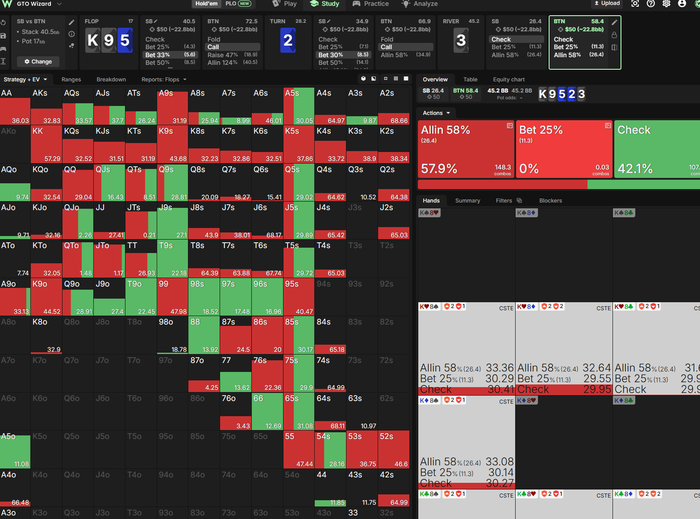Switch to the Equity chart tab
The width and height of the screenshot is (700, 519).
pyautogui.click(x=508, y=79)
